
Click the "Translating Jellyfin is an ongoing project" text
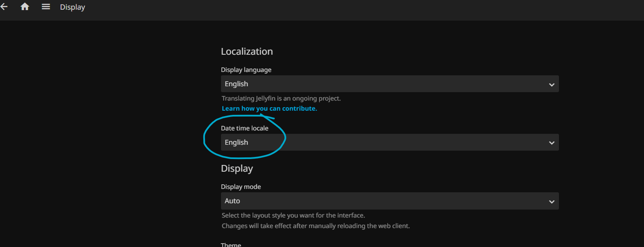pyautogui.click(x=281, y=98)
